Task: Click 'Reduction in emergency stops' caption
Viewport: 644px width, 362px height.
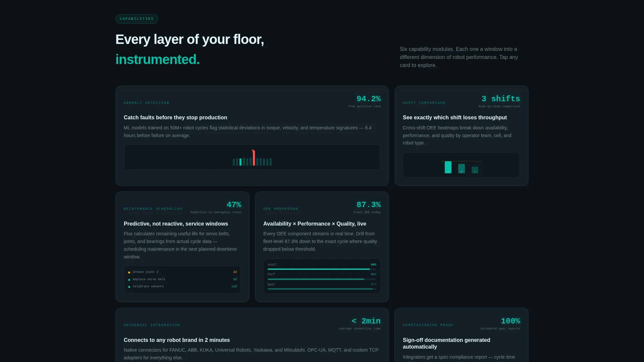Action: pyautogui.click(x=216, y=212)
